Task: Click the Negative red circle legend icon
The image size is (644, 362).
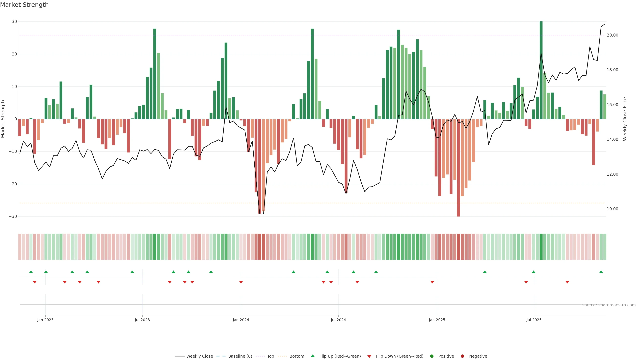Action: (462, 356)
